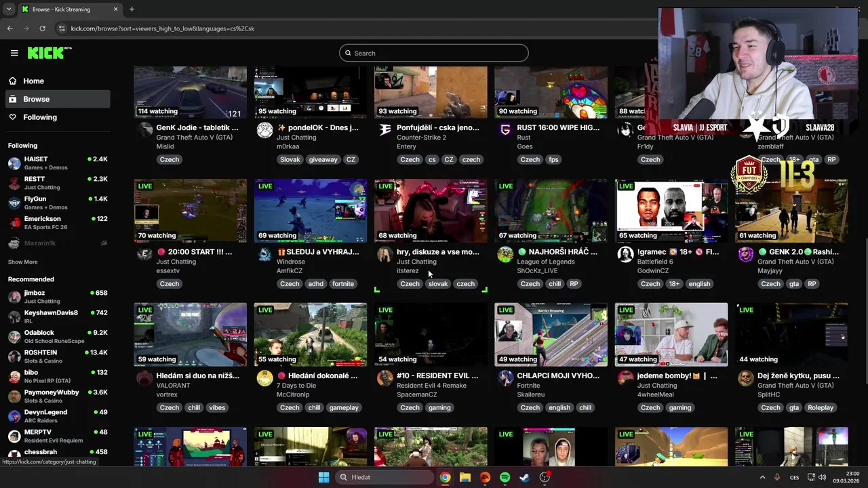Screen dimensions: 868x488
Task: Click PaymoneyWubby avatar icon
Action: tap(14, 396)
